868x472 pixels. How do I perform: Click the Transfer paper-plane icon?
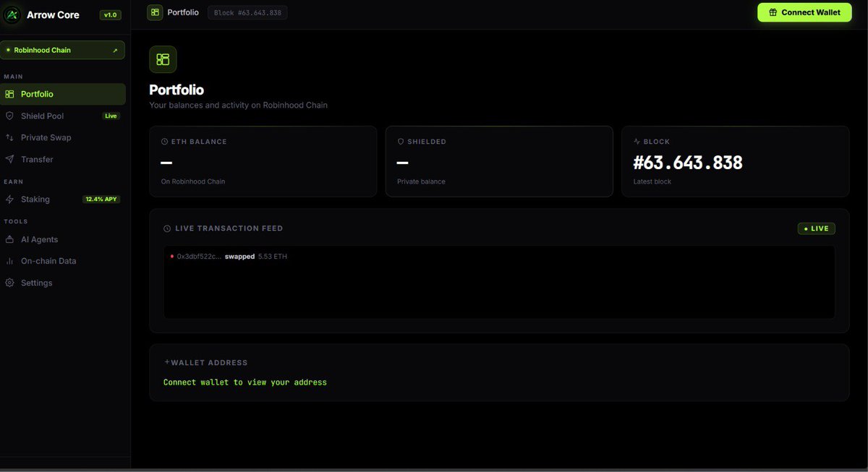pos(10,159)
